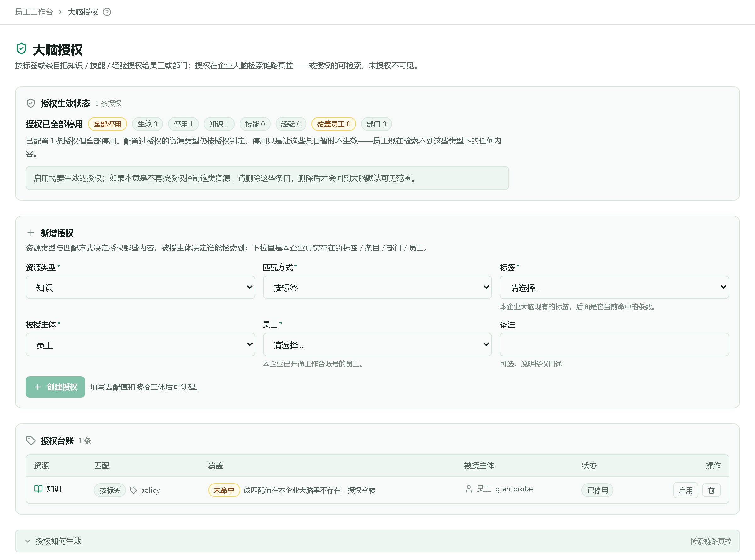Click the 全部停用 status badge
The width and height of the screenshot is (755, 560).
click(x=107, y=124)
